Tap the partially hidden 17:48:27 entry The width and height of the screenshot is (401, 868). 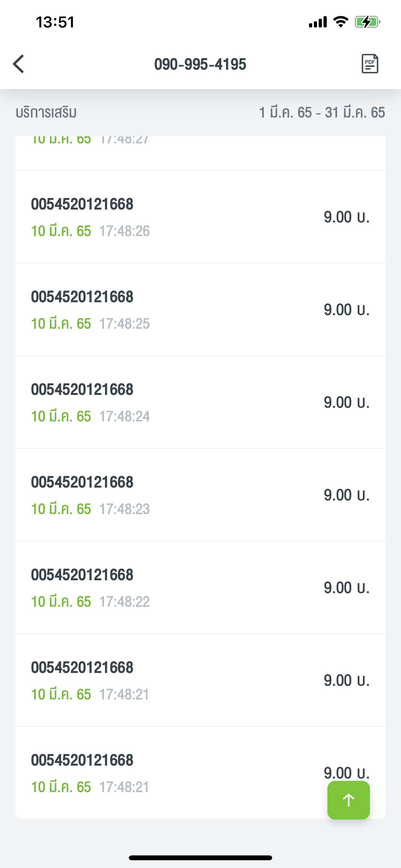point(200,152)
